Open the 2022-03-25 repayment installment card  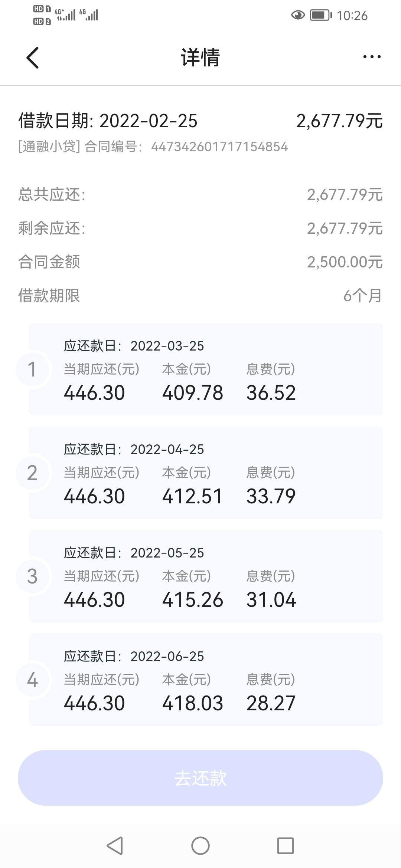[x=206, y=369]
